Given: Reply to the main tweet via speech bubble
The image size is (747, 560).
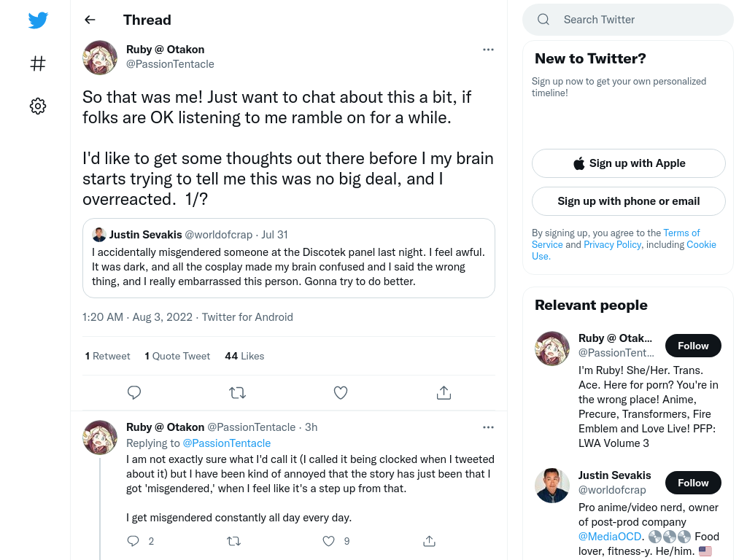Looking at the screenshot, I should tap(134, 392).
